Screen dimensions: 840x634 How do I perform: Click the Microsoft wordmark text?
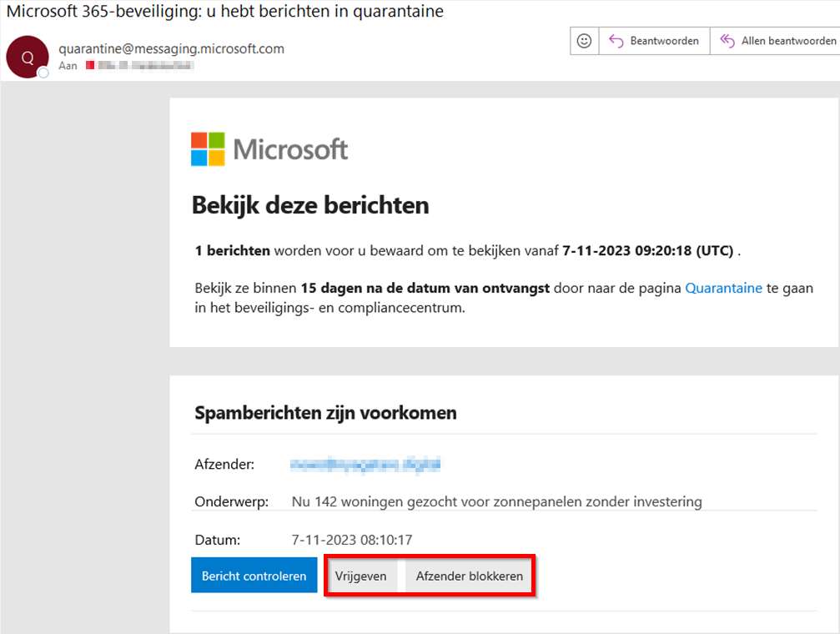point(290,150)
